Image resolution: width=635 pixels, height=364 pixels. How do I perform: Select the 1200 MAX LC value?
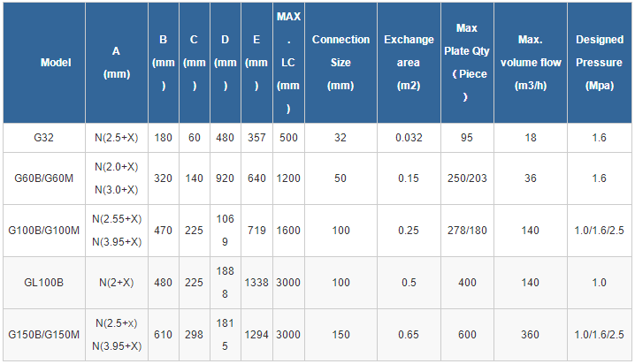pyautogui.click(x=288, y=178)
